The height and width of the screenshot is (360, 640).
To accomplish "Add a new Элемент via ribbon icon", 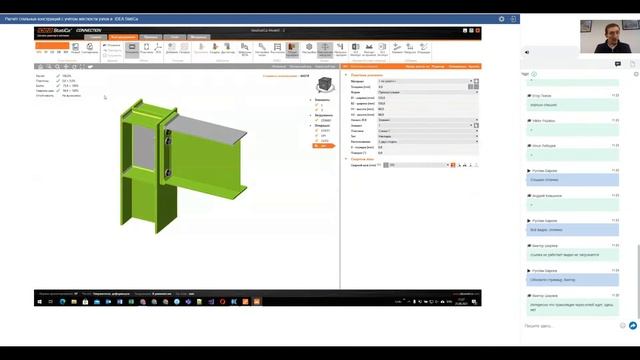I will pyautogui.click(x=397, y=49).
